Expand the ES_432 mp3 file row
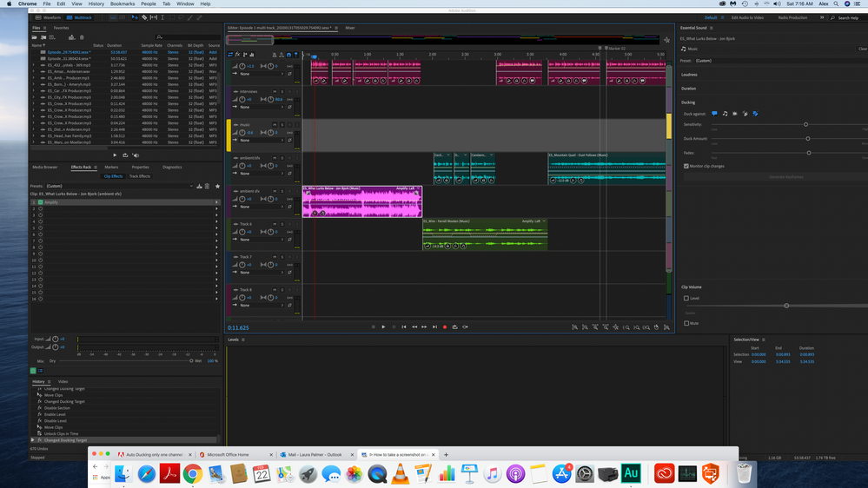 tap(34, 65)
